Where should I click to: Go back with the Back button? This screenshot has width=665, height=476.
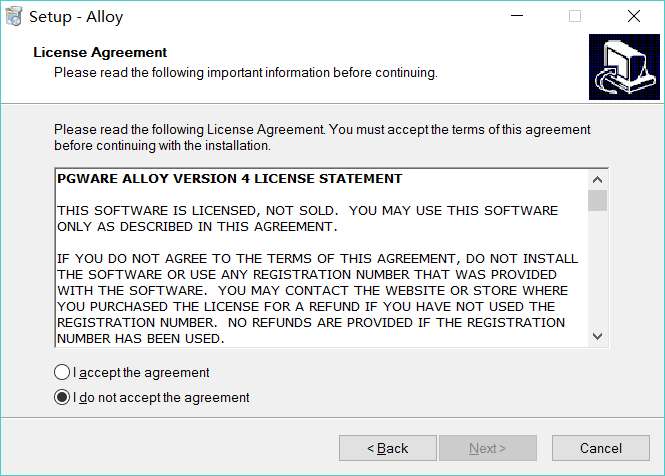(x=388, y=448)
